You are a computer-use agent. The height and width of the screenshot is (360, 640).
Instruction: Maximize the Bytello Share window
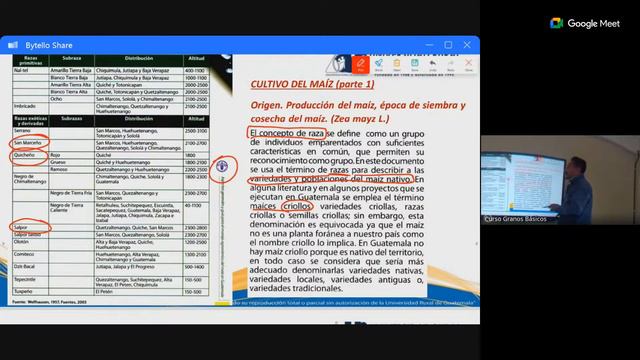click(x=448, y=45)
